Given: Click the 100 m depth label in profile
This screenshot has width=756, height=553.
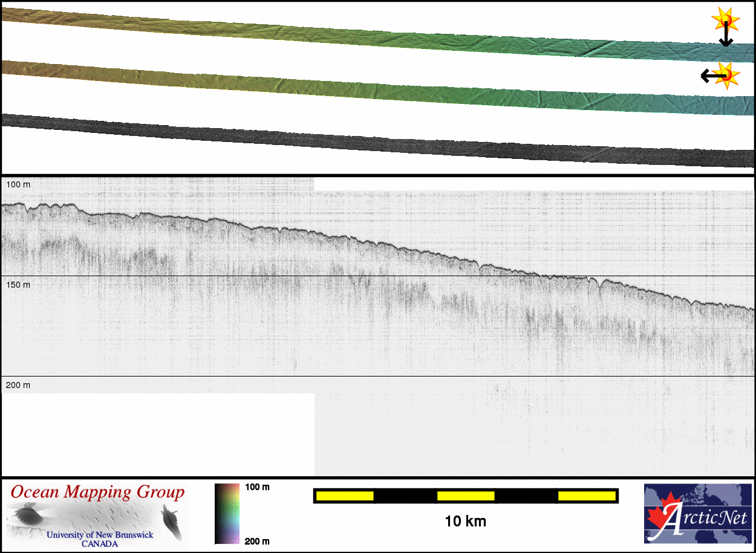Looking at the screenshot, I should pyautogui.click(x=18, y=184).
